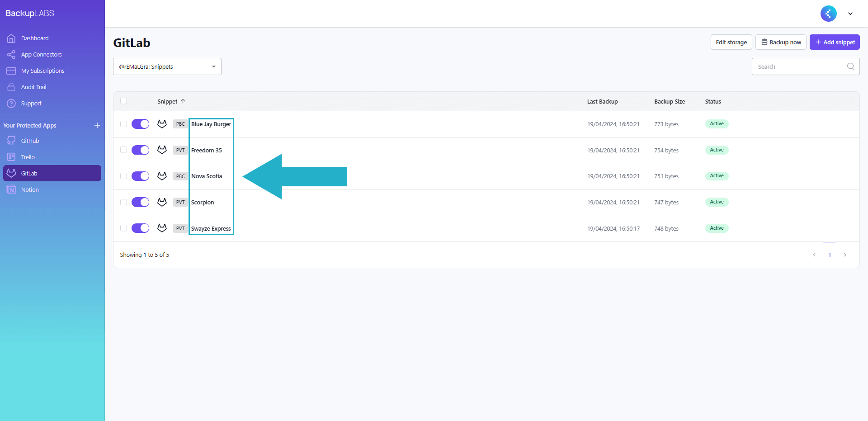Click PBC badge on Nova Scotia

pos(180,176)
